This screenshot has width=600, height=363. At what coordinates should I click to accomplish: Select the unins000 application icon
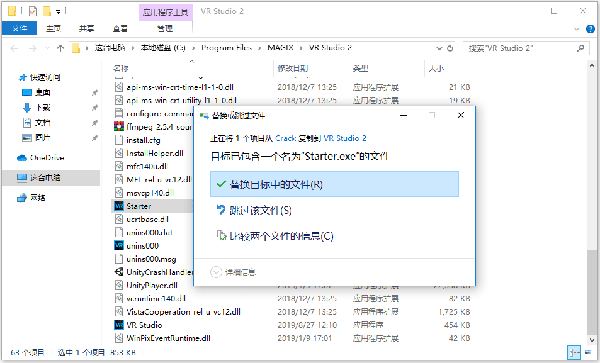click(x=119, y=246)
